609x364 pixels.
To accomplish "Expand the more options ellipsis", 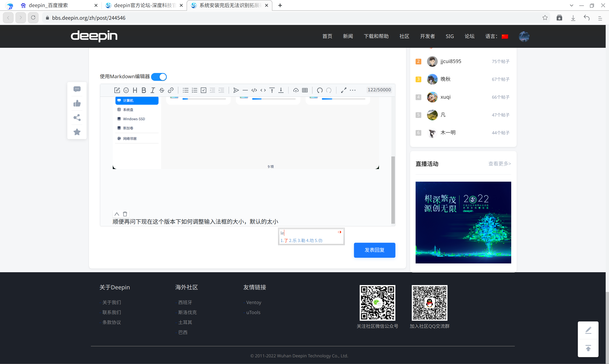I will (x=353, y=90).
